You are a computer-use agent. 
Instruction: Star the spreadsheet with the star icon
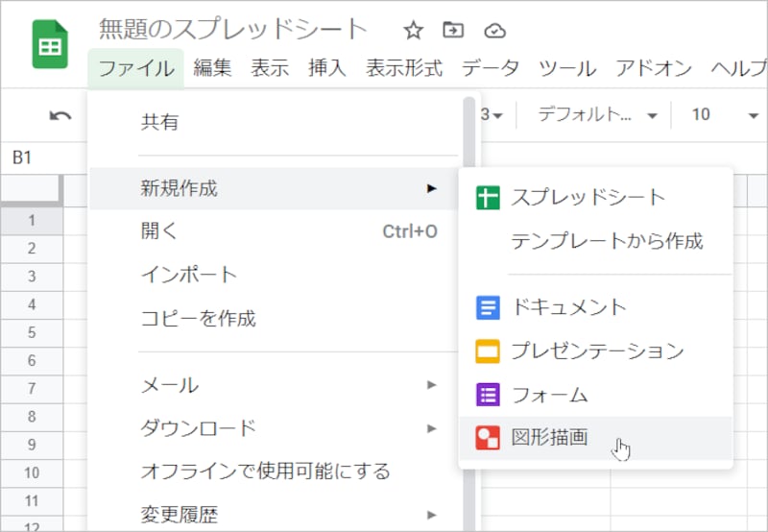414,31
